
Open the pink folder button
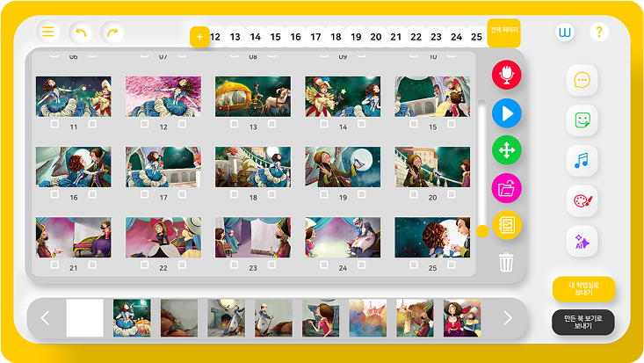(506, 188)
